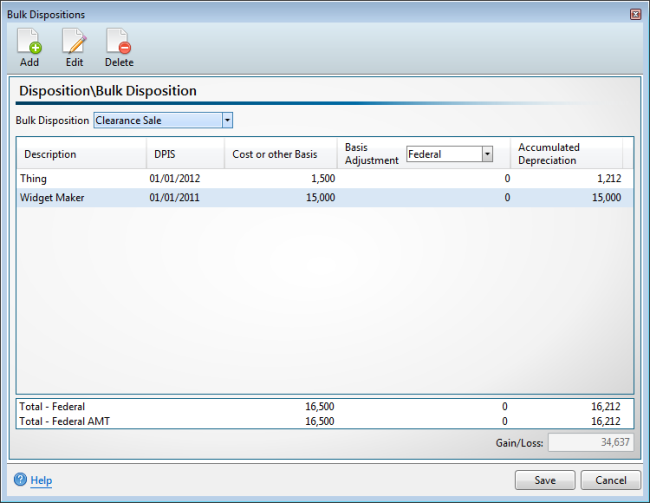This screenshot has height=503, width=650.
Task: Click the Accumulated Depreciation column header
Action: tap(548, 154)
